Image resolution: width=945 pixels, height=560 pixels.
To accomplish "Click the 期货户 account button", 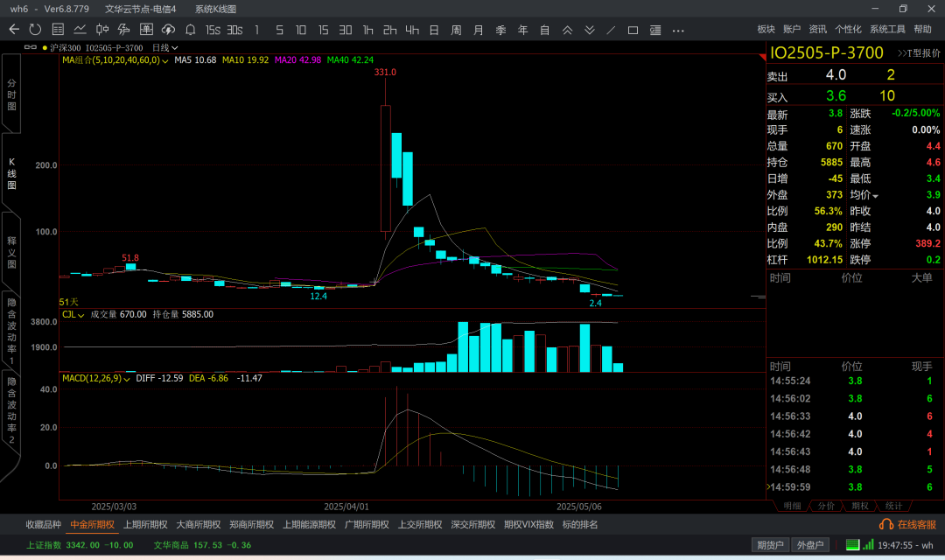I will tap(770, 545).
